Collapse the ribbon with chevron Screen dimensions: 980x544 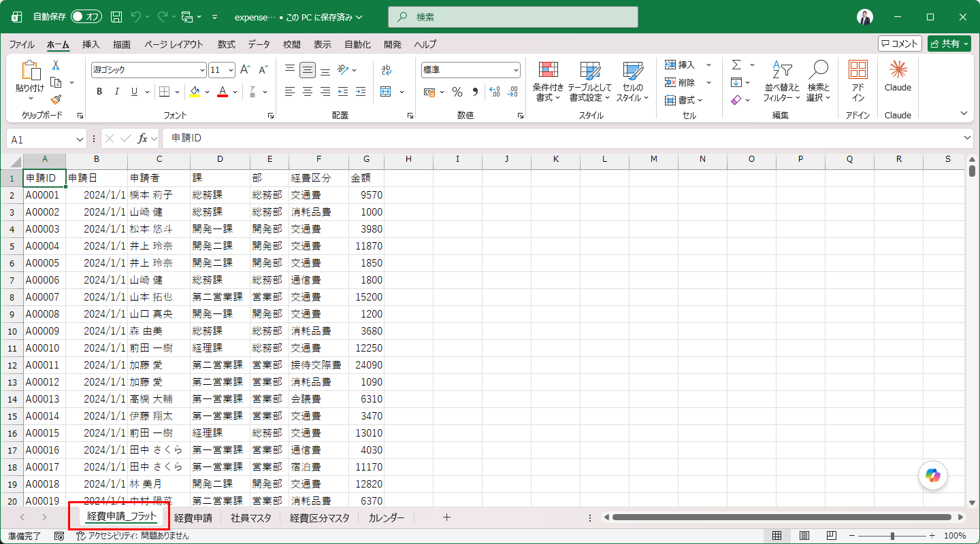coord(964,113)
